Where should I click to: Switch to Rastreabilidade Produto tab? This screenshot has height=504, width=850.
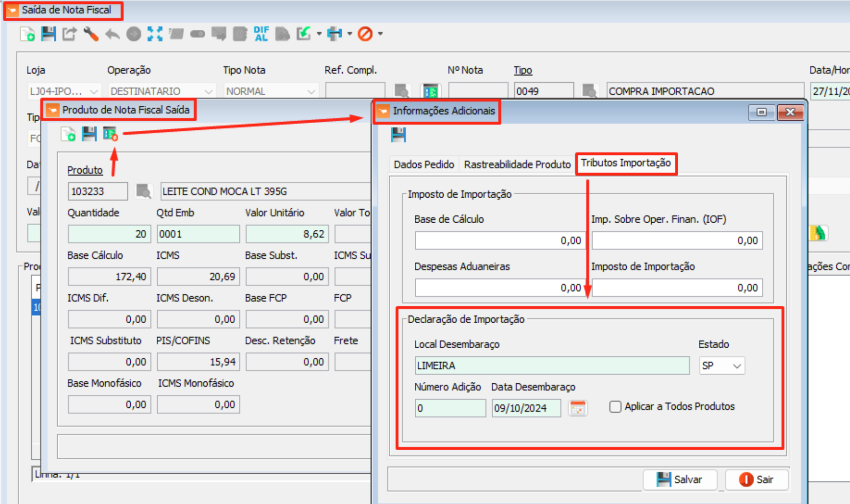tap(517, 165)
